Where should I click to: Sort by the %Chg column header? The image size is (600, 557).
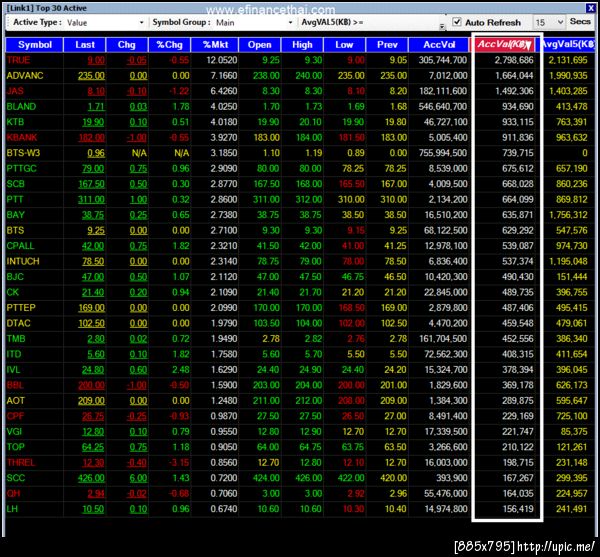pos(170,45)
